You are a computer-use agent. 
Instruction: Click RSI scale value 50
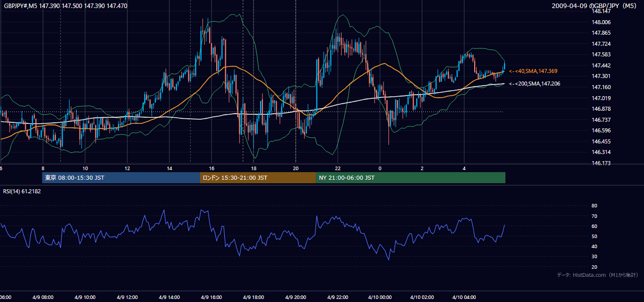594,236
